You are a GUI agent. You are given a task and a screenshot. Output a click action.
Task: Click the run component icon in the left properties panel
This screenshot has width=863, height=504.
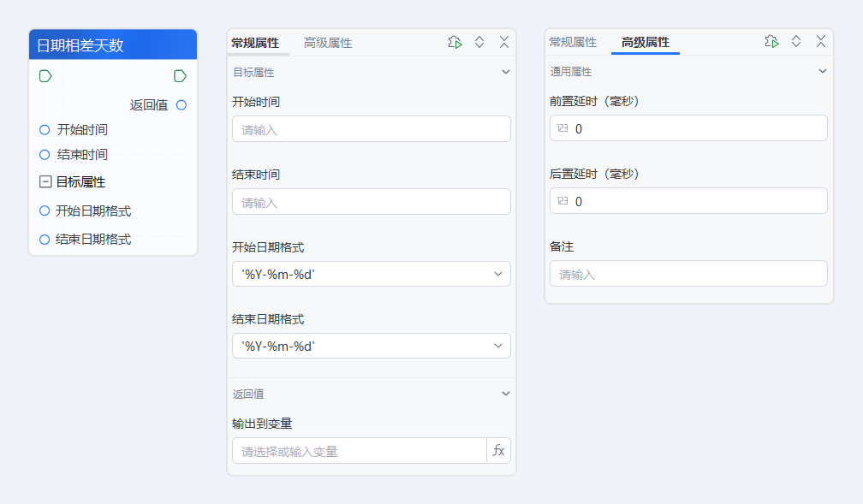[455, 41]
